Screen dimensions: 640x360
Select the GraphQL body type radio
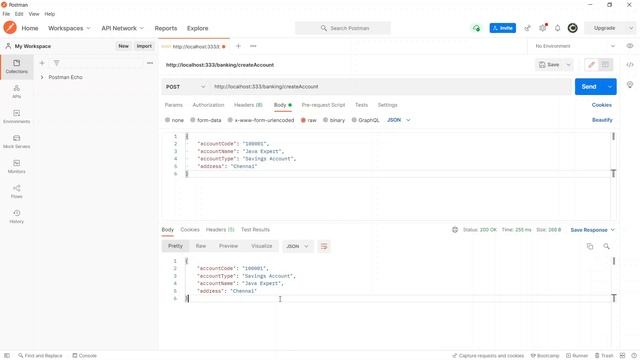354,120
